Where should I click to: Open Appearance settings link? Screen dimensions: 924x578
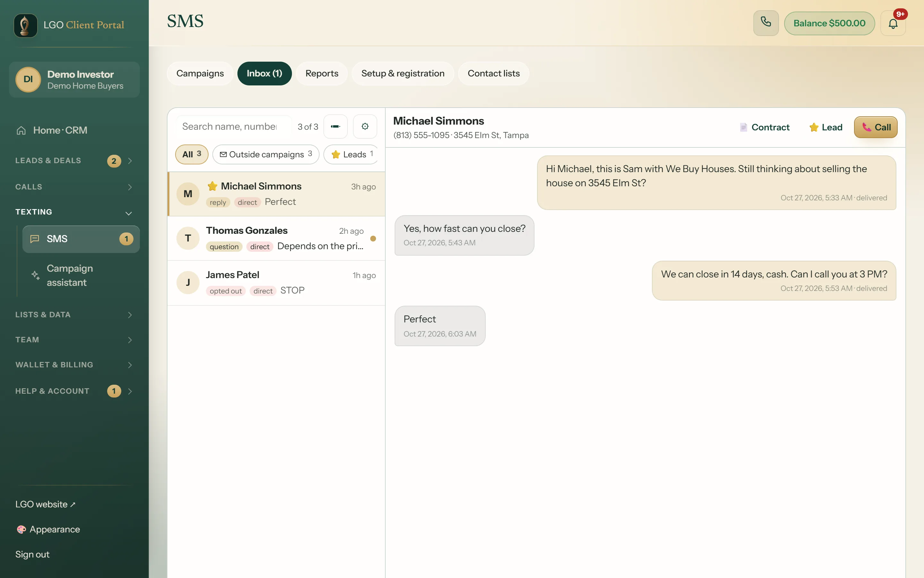(48, 530)
